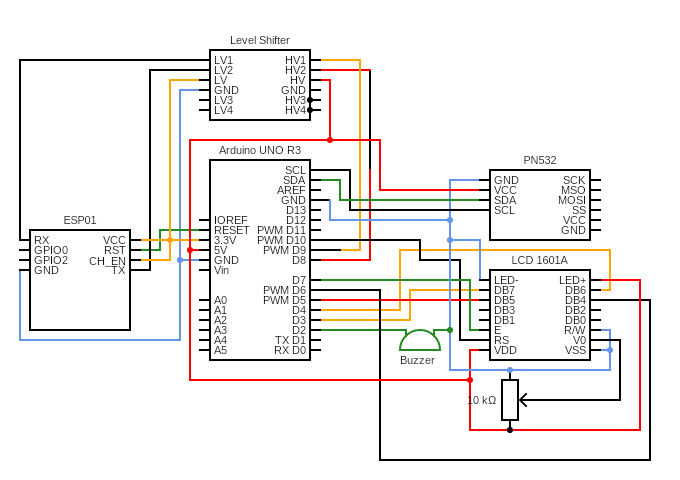The width and height of the screenshot is (680, 480).
Task: Select the VDD pin on LCD
Action: tap(505, 350)
